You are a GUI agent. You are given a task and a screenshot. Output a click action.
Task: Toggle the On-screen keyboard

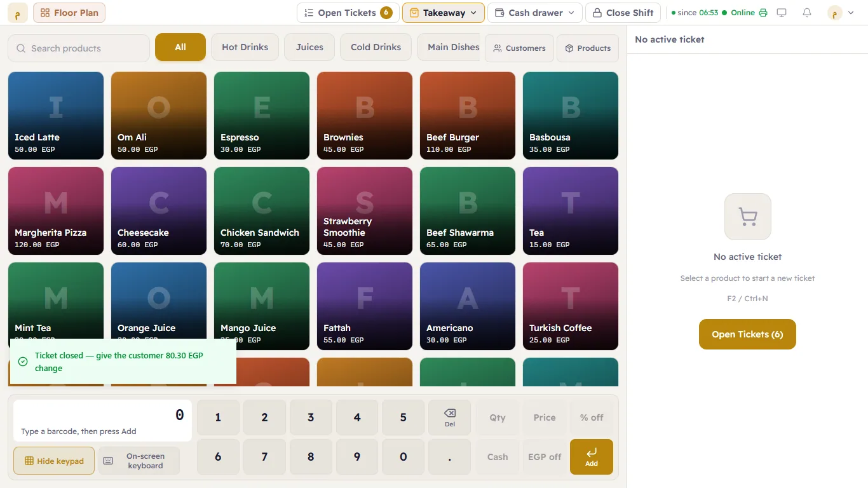pos(139,461)
